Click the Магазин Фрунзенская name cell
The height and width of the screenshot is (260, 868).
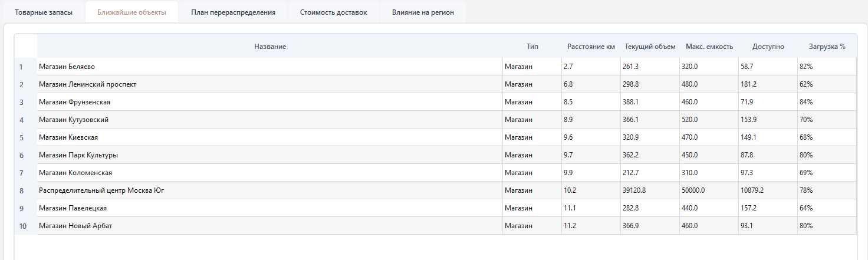pyautogui.click(x=74, y=102)
